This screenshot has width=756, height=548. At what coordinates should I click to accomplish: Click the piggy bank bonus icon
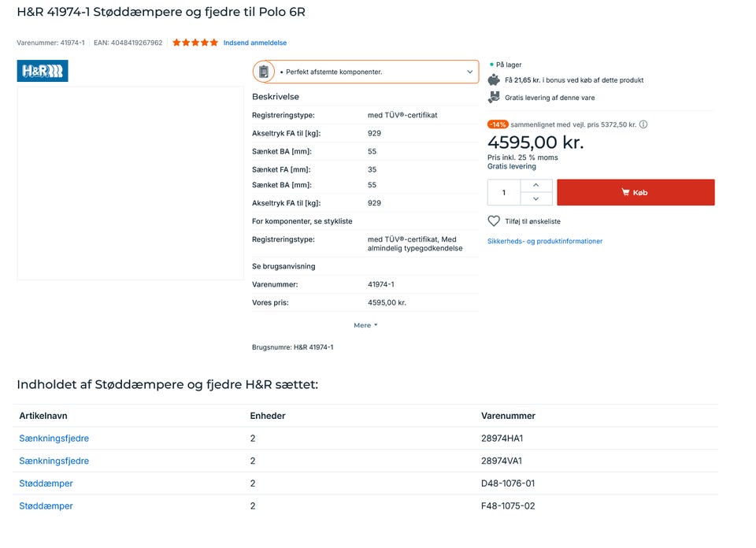pyautogui.click(x=494, y=80)
